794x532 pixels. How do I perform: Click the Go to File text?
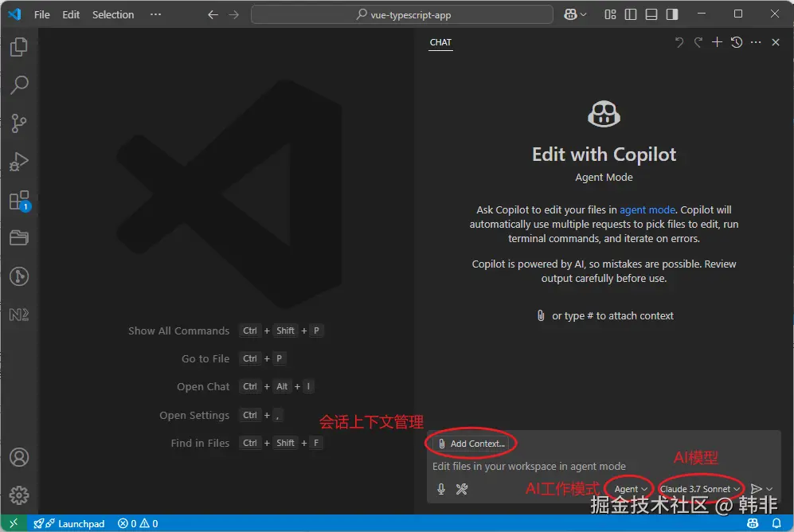pyautogui.click(x=205, y=358)
